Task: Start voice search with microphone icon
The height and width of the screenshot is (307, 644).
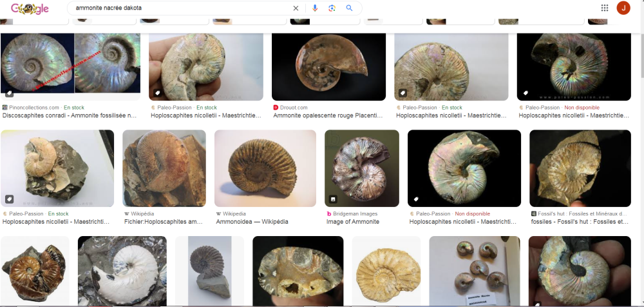Action: 315,8
